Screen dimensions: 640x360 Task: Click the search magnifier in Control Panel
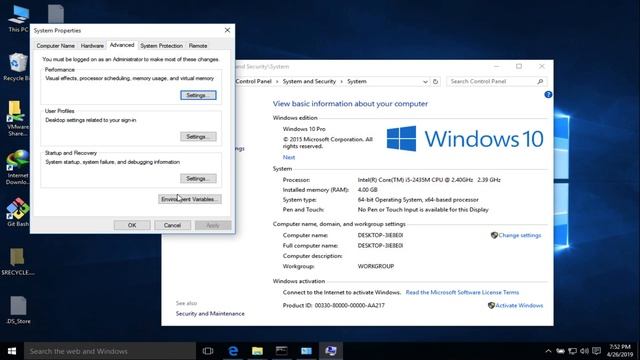(540, 82)
